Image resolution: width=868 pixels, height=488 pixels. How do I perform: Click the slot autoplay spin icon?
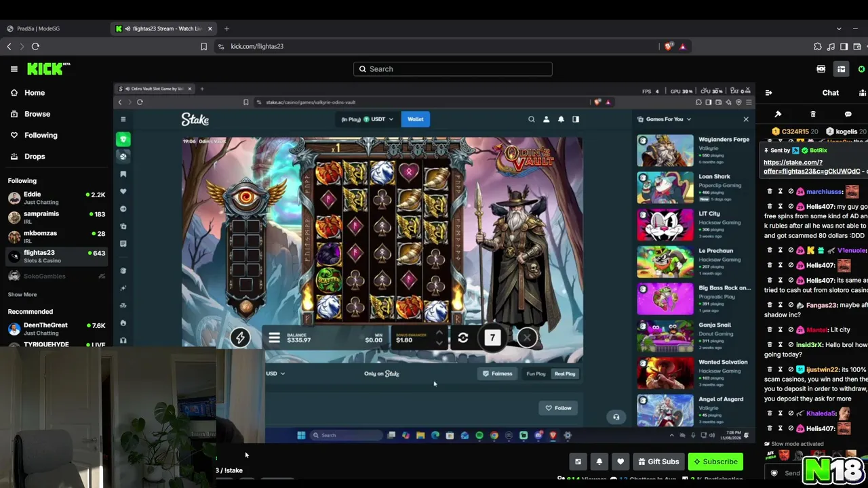[x=463, y=338]
